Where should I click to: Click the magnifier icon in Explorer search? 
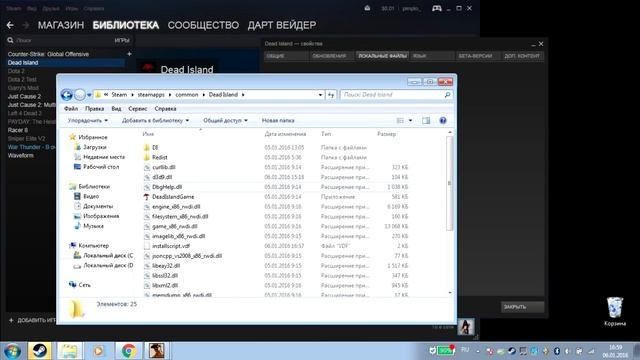[447, 95]
